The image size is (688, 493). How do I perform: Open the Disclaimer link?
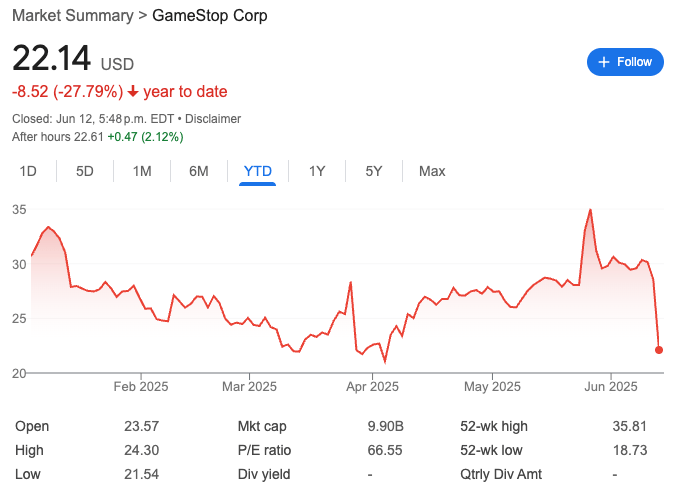[213, 119]
